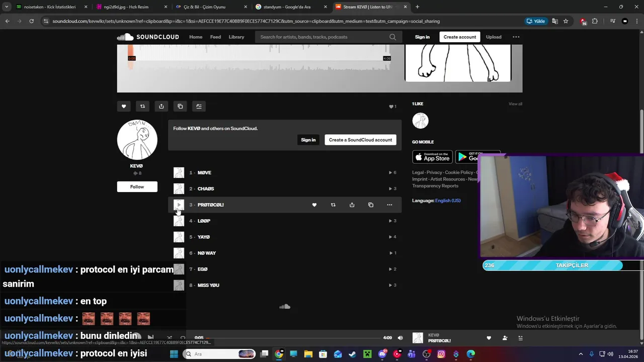644x362 pixels.
Task: Click Create a SoundCloud account button
Action: pos(360,140)
